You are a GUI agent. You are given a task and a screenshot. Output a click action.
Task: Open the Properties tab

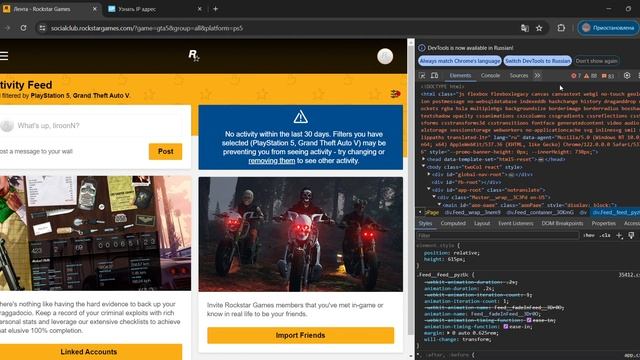[603, 223]
